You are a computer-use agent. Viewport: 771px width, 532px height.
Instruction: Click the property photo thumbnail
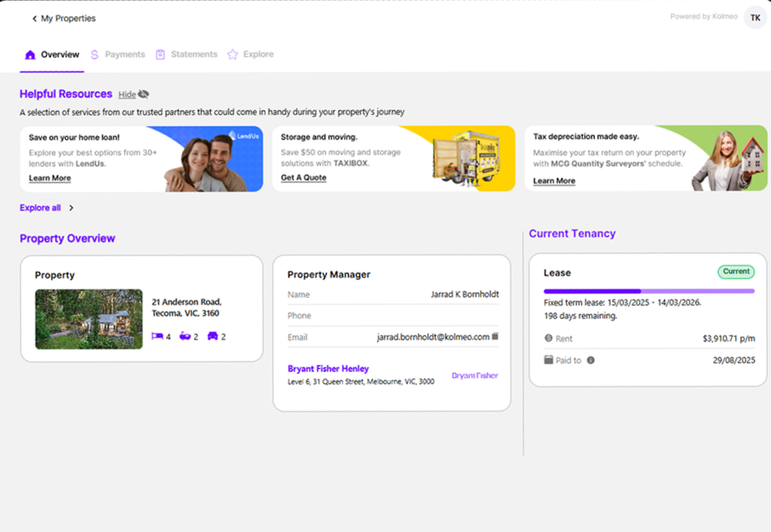coord(89,319)
